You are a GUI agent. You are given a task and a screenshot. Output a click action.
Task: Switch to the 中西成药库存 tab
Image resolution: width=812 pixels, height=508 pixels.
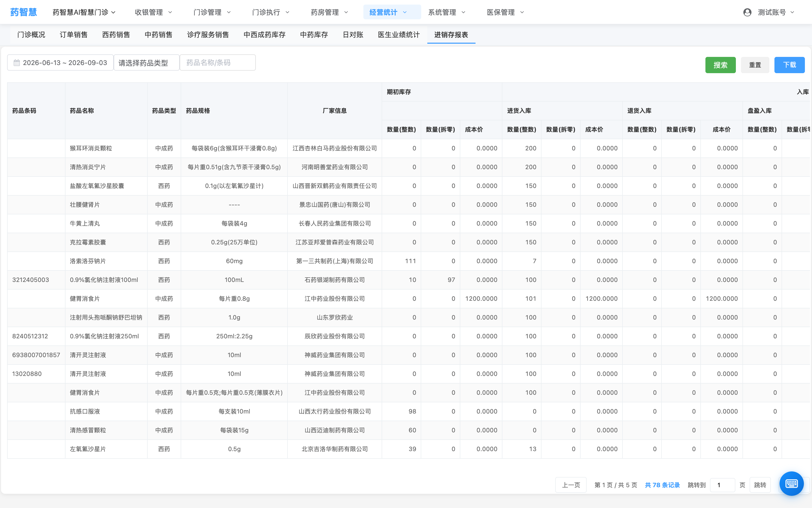pyautogui.click(x=264, y=35)
